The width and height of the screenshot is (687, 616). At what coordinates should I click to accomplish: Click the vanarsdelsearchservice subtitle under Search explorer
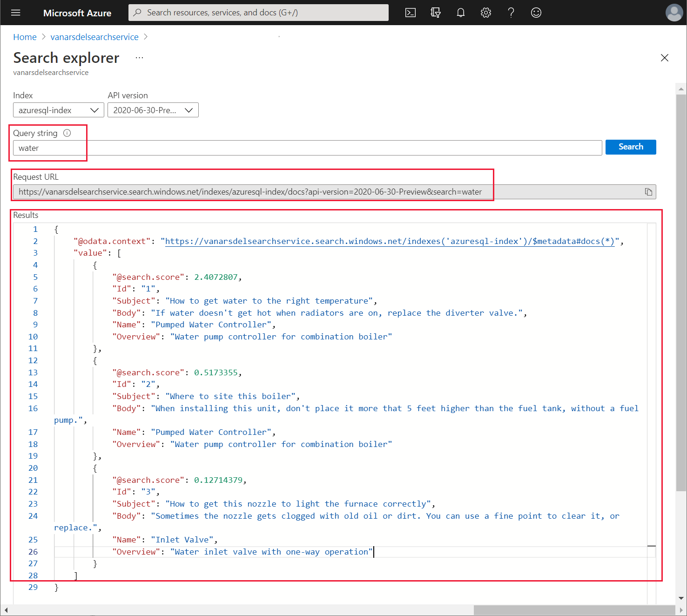click(x=51, y=73)
